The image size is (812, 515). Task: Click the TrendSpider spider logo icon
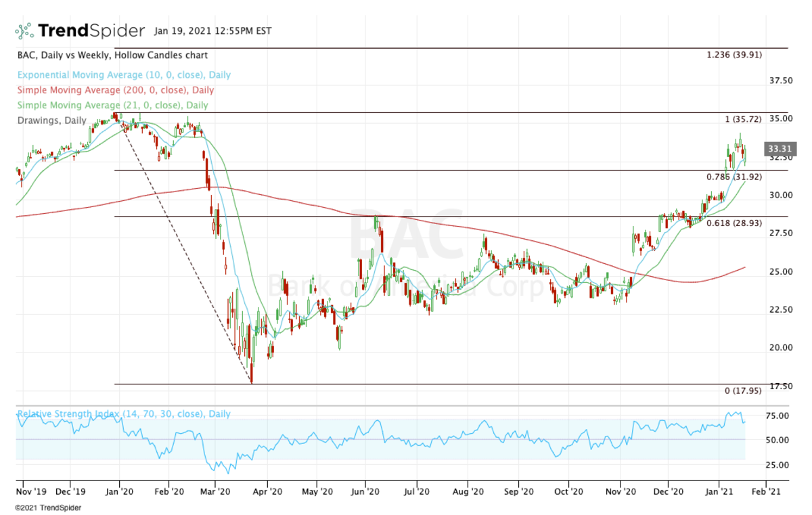pos(24,30)
